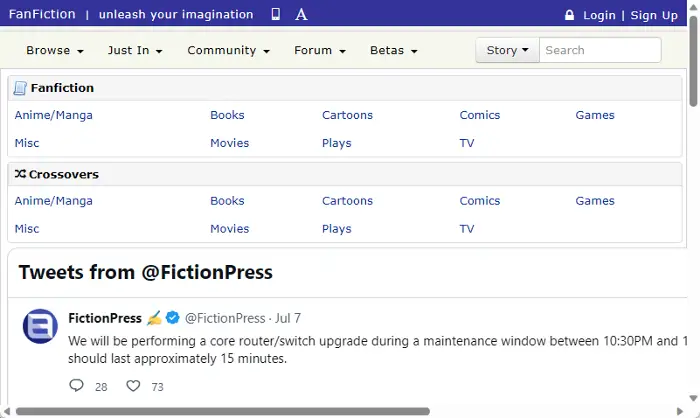Click the FictionPress avatar logo
700x418 pixels.
pos(40,326)
